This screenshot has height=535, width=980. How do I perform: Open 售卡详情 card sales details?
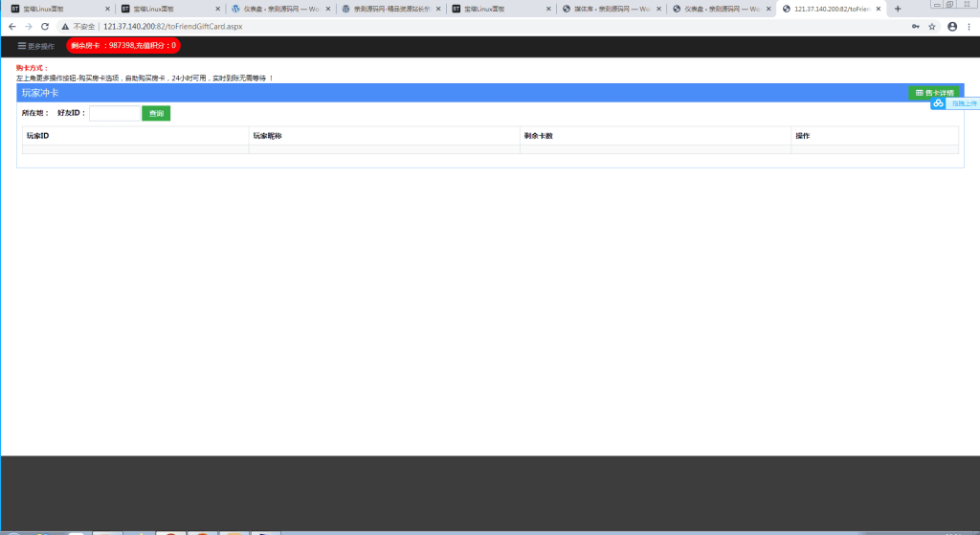[935, 93]
